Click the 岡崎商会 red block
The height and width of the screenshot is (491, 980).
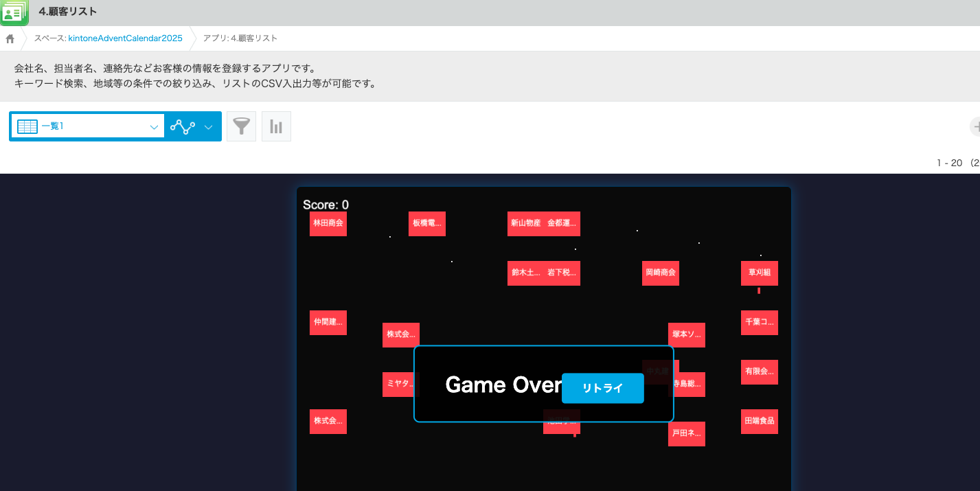click(660, 273)
